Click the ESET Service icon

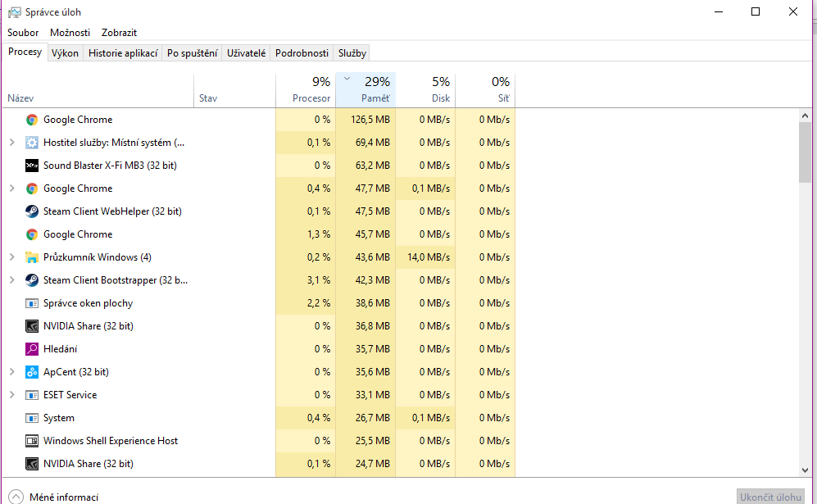(32, 395)
